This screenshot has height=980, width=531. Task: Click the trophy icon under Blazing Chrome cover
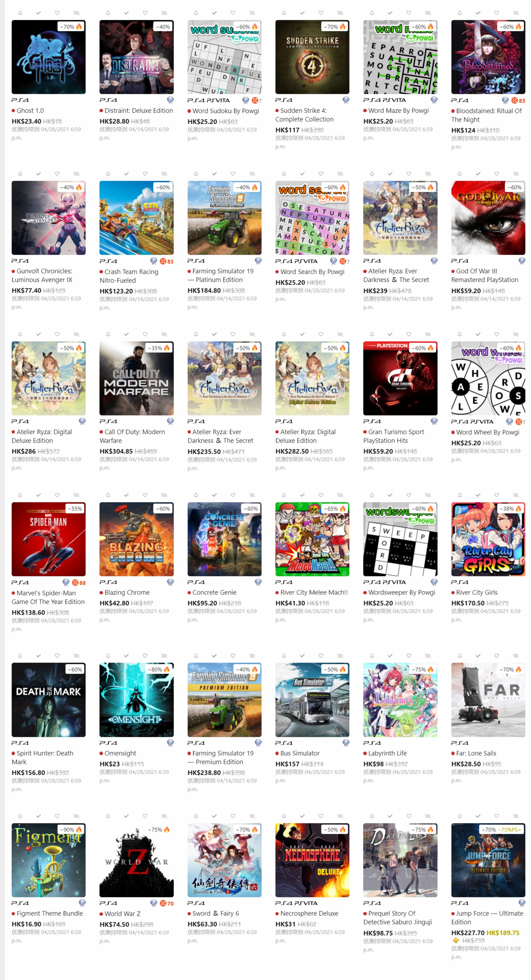[170, 582]
